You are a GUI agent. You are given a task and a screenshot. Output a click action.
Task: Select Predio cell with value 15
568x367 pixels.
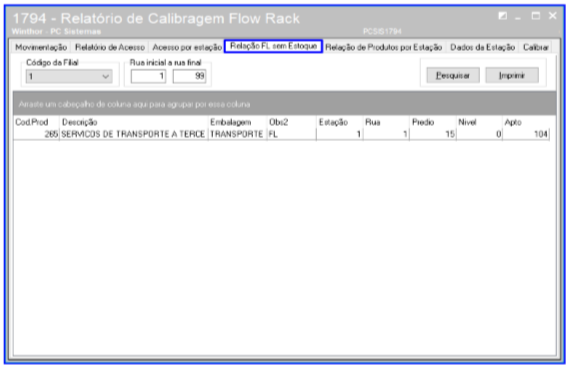tap(433, 134)
